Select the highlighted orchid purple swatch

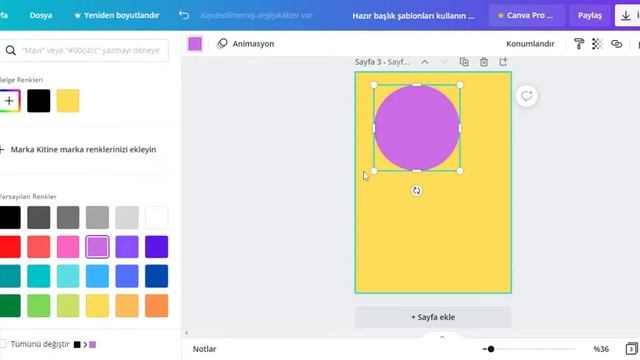pyautogui.click(x=98, y=247)
